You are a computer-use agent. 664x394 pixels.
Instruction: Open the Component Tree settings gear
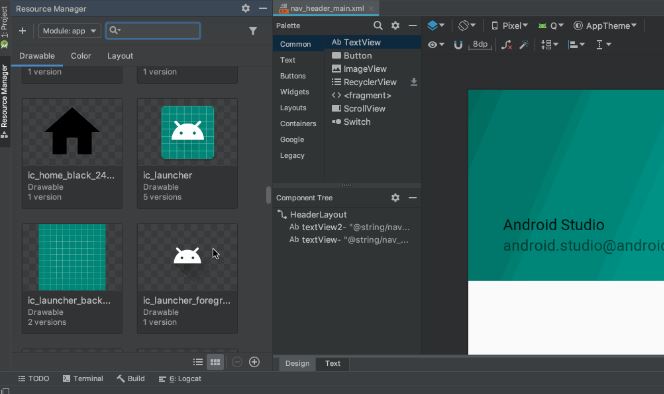coord(396,197)
